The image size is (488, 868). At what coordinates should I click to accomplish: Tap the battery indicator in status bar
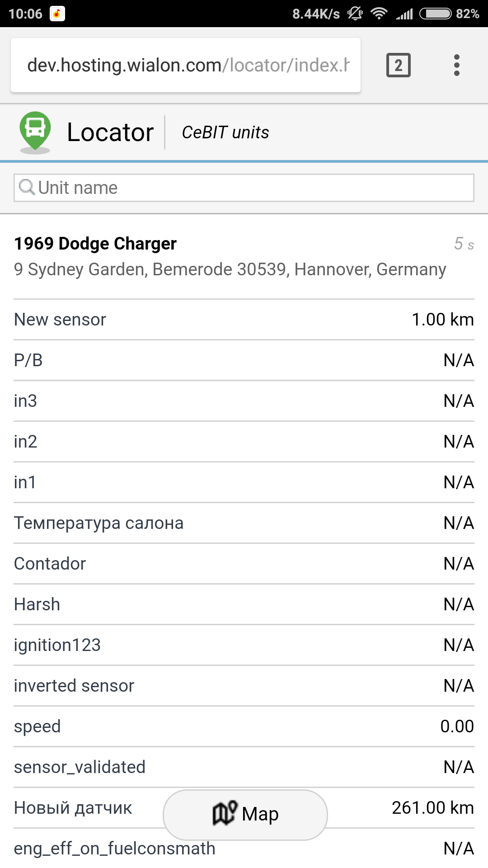click(x=435, y=14)
